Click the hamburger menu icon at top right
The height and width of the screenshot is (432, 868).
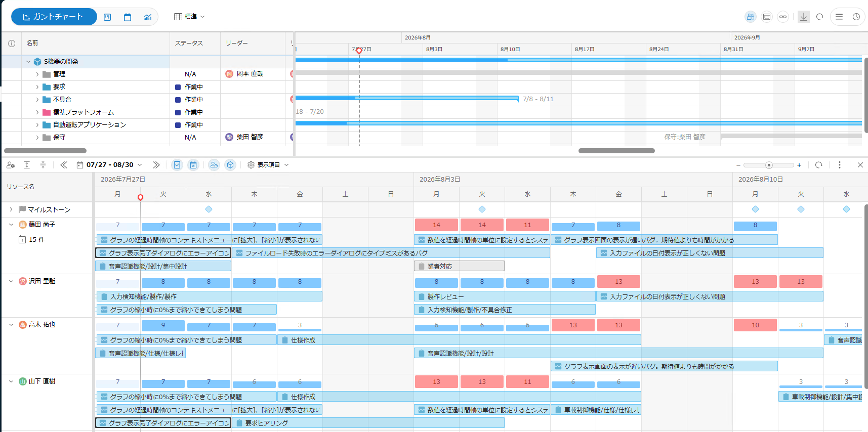click(x=839, y=17)
